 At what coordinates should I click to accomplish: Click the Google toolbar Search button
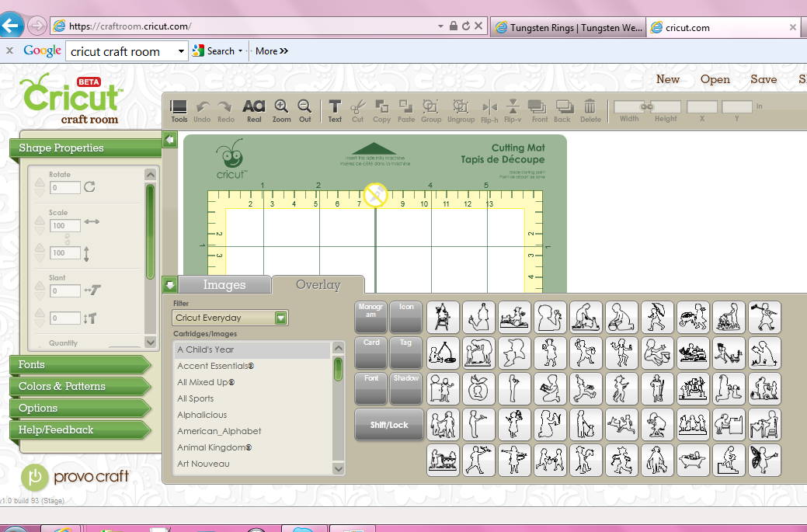[x=217, y=51]
